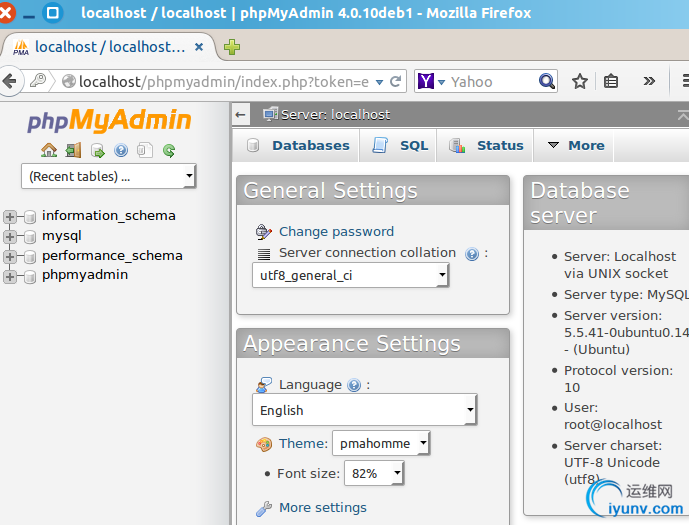Image resolution: width=689 pixels, height=525 pixels.
Task: Open the Theme dropdown showing pmahomme
Action: [x=381, y=443]
